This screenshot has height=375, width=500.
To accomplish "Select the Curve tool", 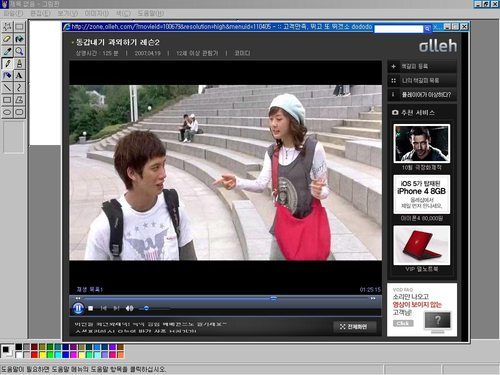I will click(x=19, y=87).
